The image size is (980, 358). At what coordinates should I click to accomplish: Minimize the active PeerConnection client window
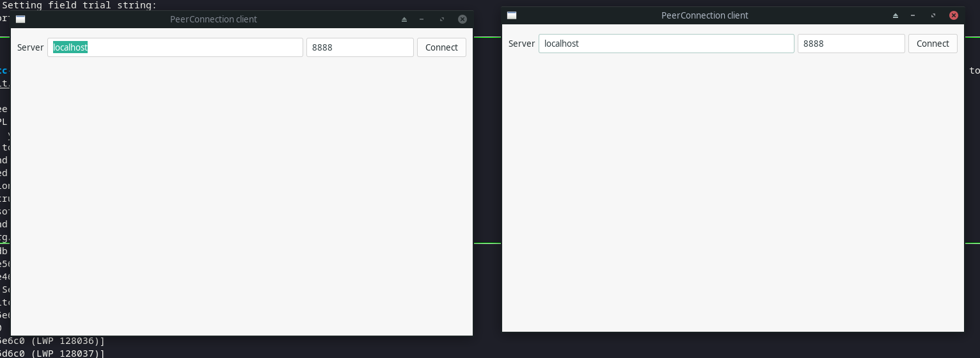(913, 15)
